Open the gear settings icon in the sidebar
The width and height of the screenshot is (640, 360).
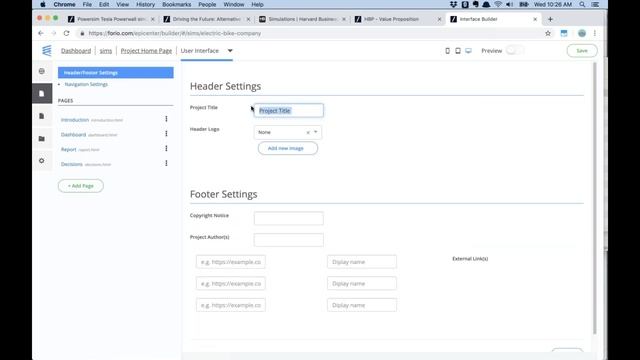(x=42, y=161)
